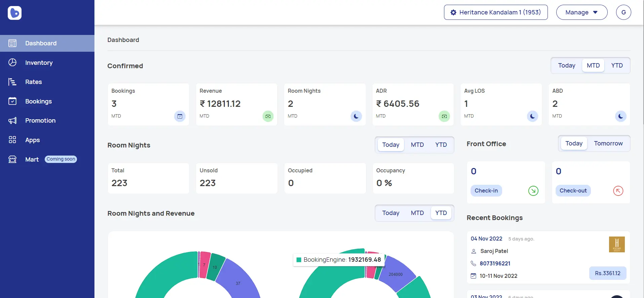Open the G user avatar menu

coord(623,12)
